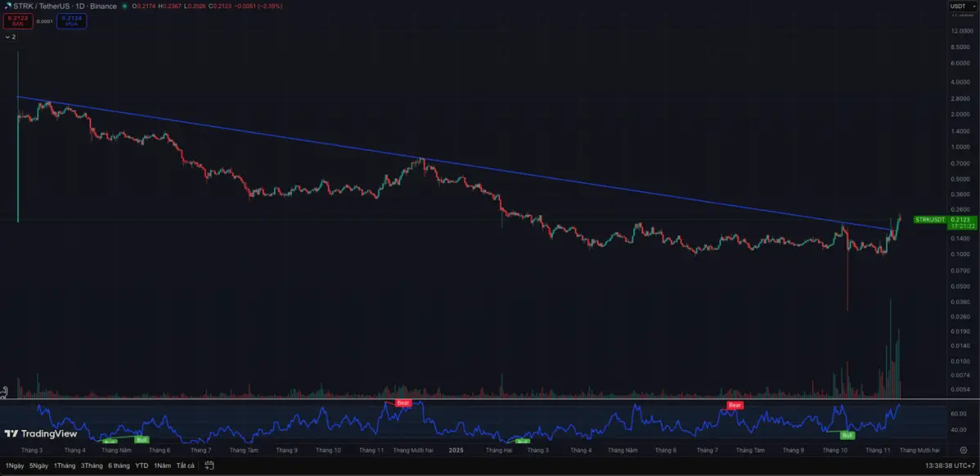Click the Binance exchange name in legend

103,6
